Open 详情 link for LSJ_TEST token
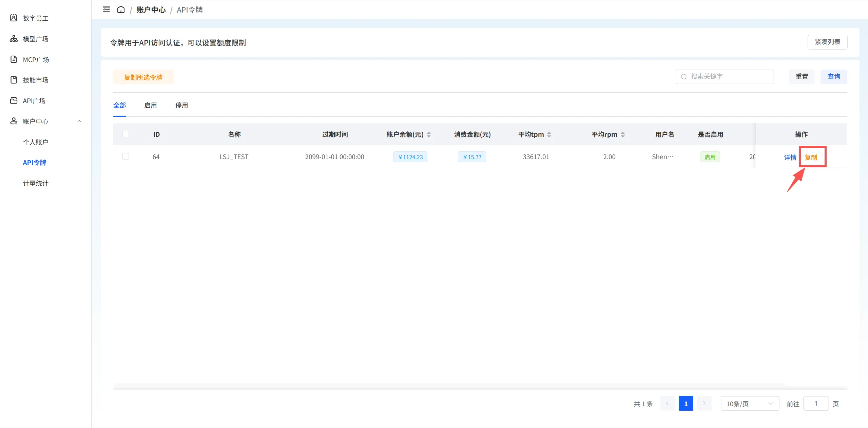Screen dimensions: 868x428 [790, 157]
